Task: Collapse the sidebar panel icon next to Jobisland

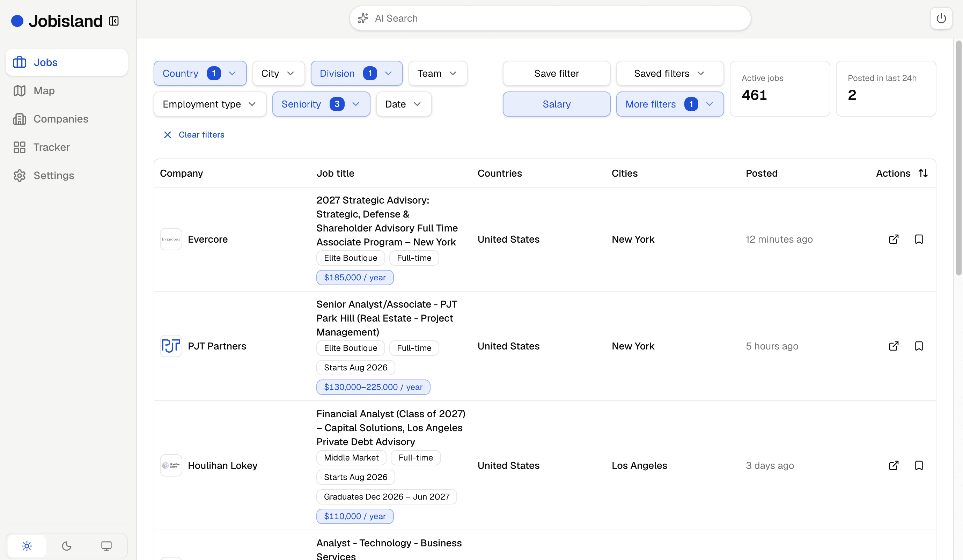Action: pyautogui.click(x=114, y=21)
